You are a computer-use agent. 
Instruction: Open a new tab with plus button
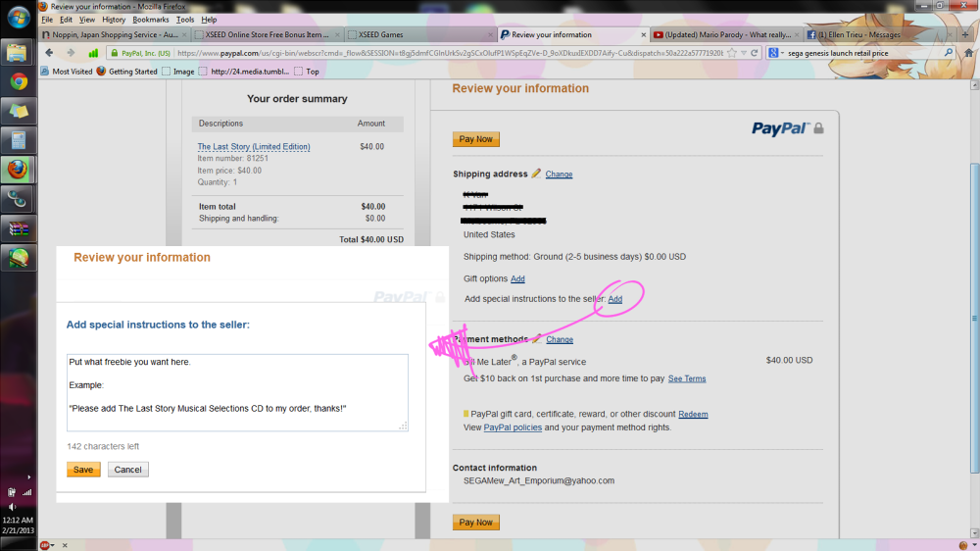[x=965, y=34]
